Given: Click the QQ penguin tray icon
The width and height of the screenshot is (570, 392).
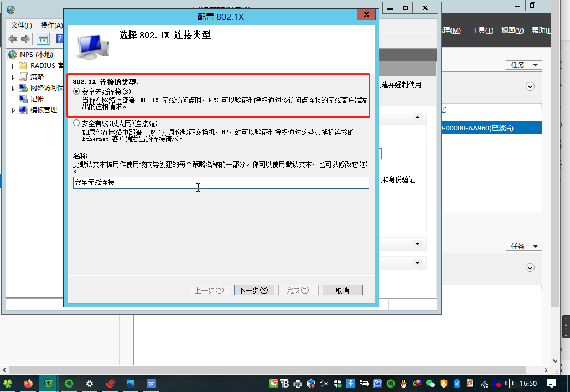Looking at the screenshot, I should [x=403, y=384].
